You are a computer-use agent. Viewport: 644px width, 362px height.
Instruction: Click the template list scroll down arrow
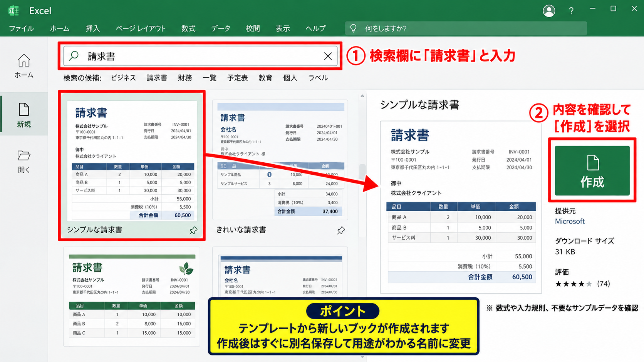tap(362, 357)
